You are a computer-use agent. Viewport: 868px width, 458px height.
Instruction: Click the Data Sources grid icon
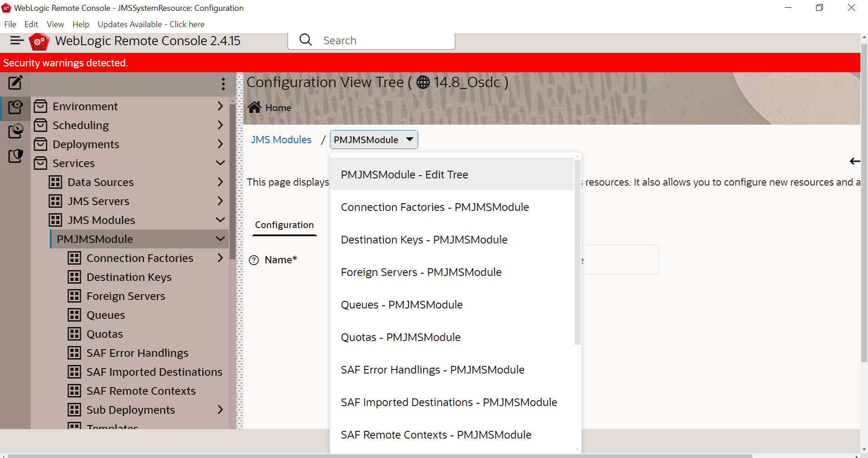coord(56,182)
